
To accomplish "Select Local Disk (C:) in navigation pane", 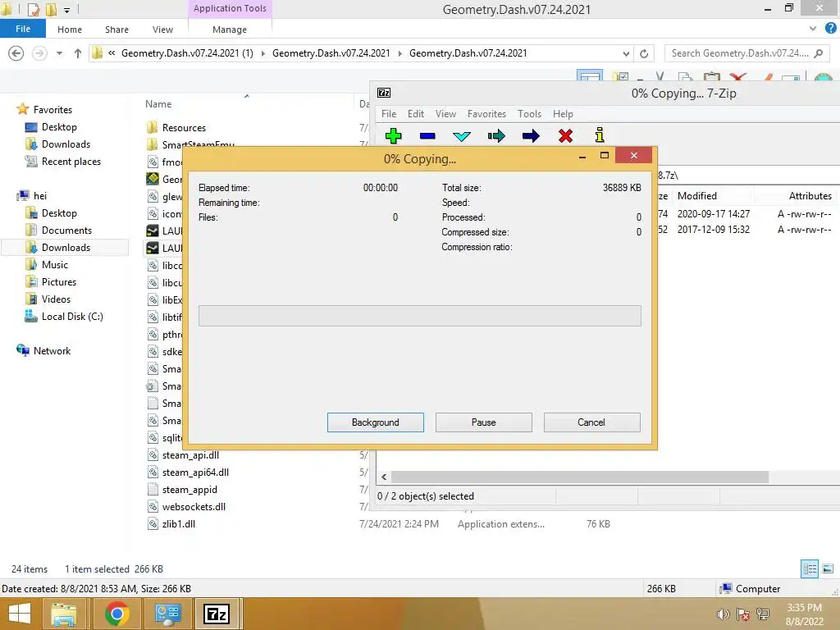I will click(72, 317).
